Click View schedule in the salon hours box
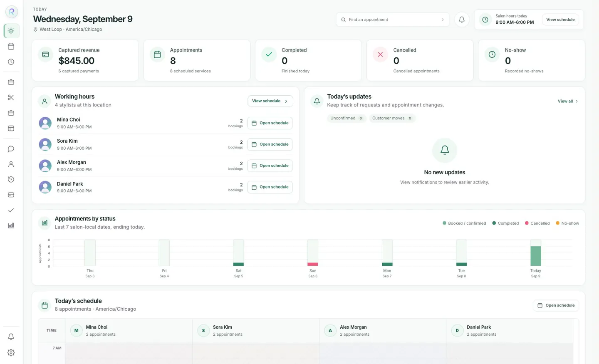This screenshot has height=364, width=599. (x=560, y=20)
